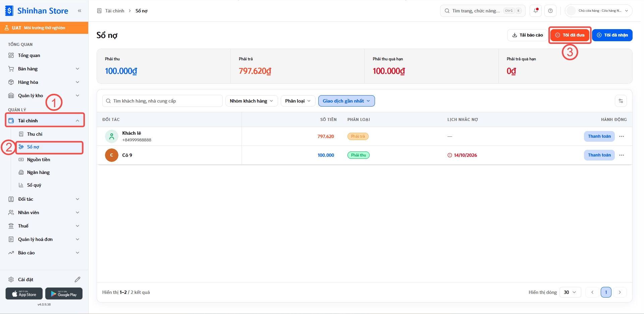Select page 1 in pagination
644x314 pixels.
(x=606, y=292)
